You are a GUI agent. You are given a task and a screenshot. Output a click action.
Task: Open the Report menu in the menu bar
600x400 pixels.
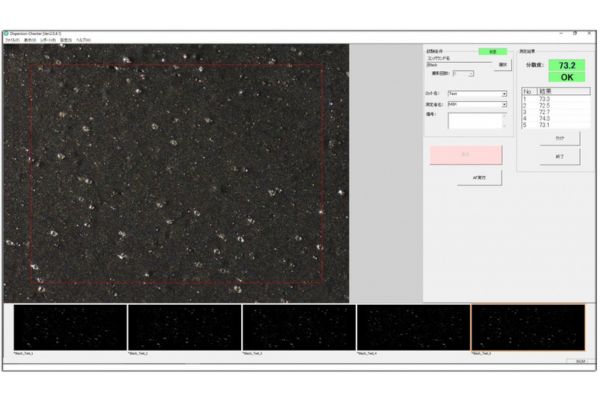(x=49, y=40)
